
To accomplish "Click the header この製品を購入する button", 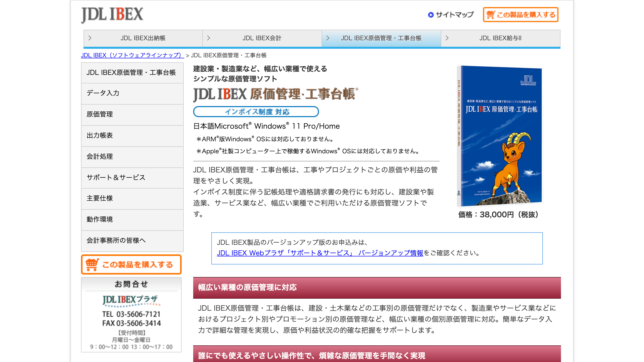I will (520, 15).
